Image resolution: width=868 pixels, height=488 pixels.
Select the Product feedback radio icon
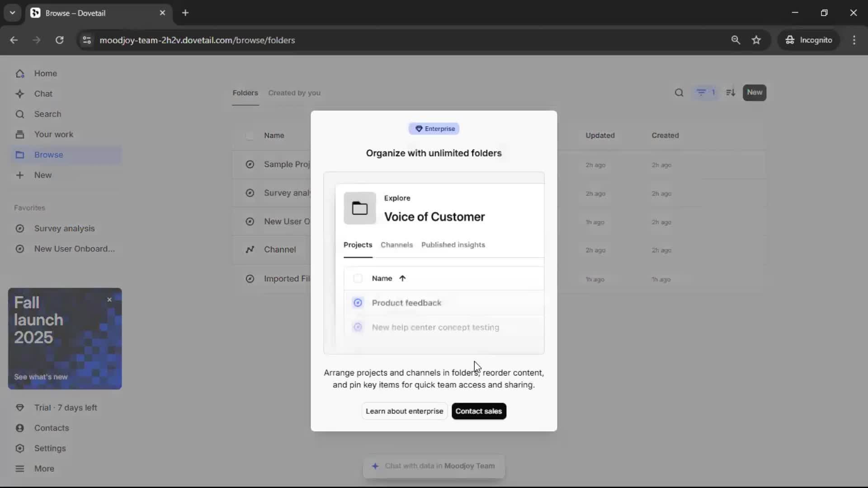coord(358,303)
